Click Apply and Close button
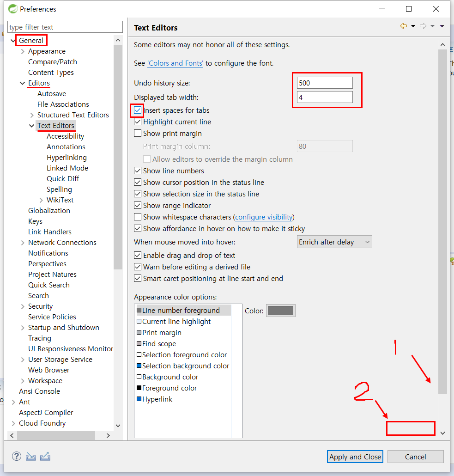 coord(355,457)
